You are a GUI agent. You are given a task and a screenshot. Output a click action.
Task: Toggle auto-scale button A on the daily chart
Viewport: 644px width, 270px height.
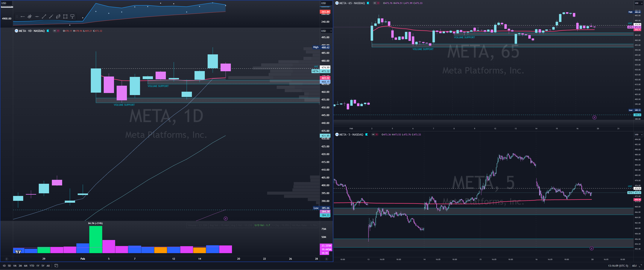pyautogui.click(x=326, y=259)
